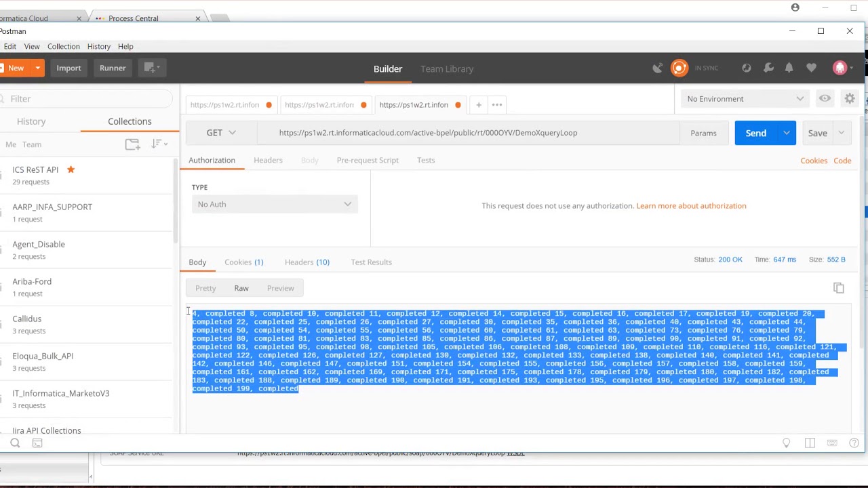Image resolution: width=868 pixels, height=488 pixels.
Task: Add a new request tab with plus
Action: pos(479,105)
